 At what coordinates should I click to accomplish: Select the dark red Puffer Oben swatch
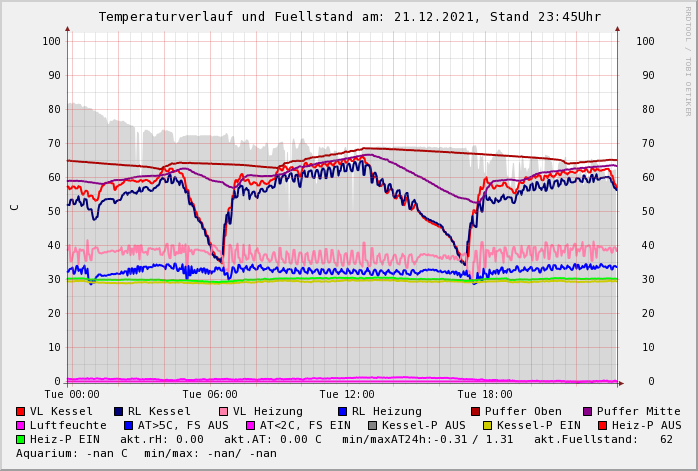[x=475, y=411]
